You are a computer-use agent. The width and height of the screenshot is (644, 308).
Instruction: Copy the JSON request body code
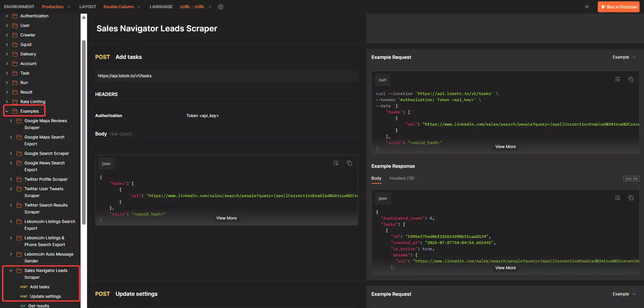(349, 163)
